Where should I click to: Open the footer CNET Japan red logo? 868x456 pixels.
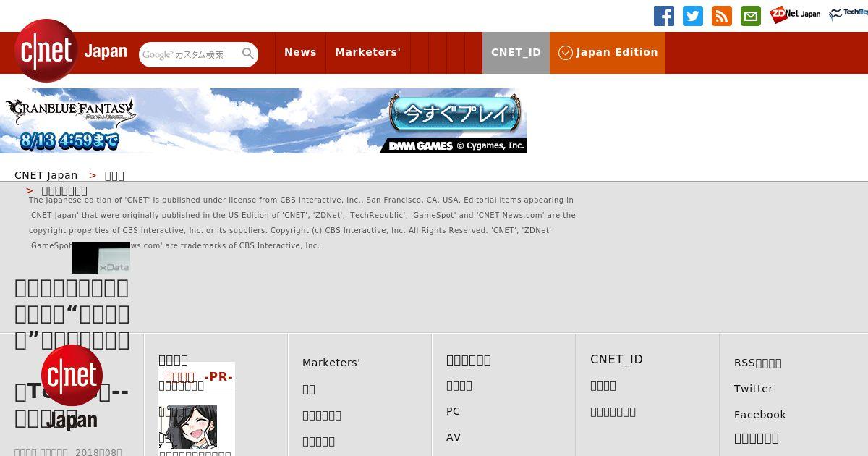pyautogui.click(x=72, y=387)
